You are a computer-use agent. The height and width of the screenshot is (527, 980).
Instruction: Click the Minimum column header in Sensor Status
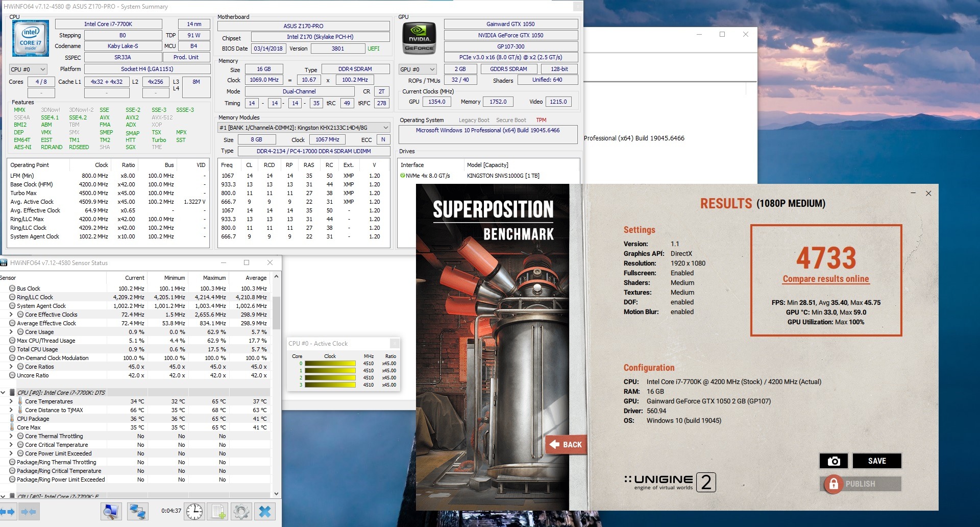pos(167,278)
